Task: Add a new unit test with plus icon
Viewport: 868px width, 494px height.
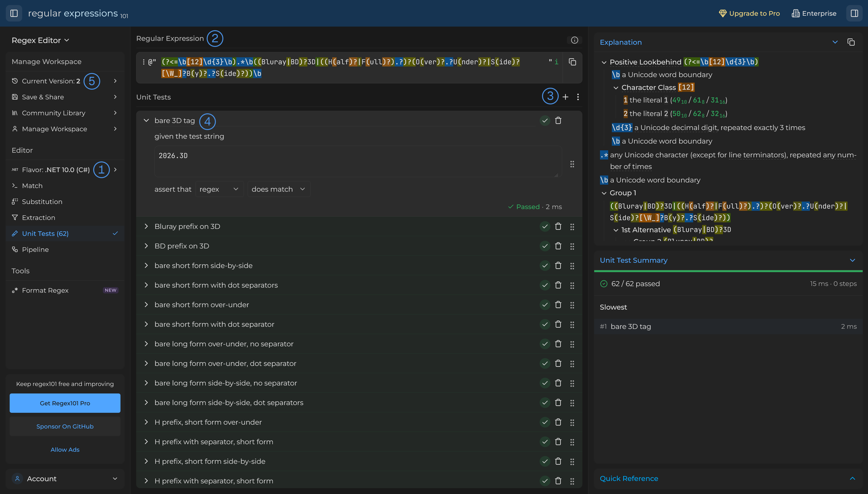Action: point(565,97)
